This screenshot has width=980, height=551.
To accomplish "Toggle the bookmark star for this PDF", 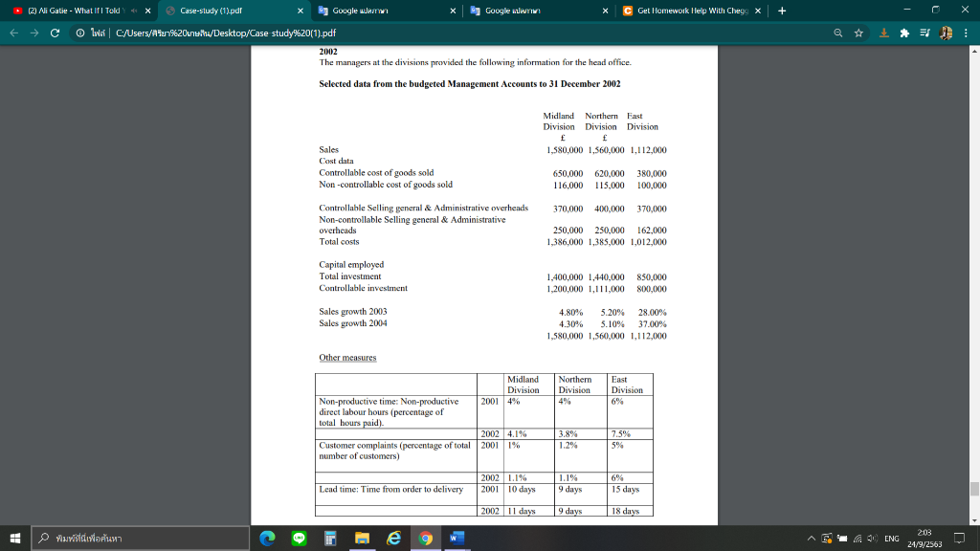I will pos(858,32).
